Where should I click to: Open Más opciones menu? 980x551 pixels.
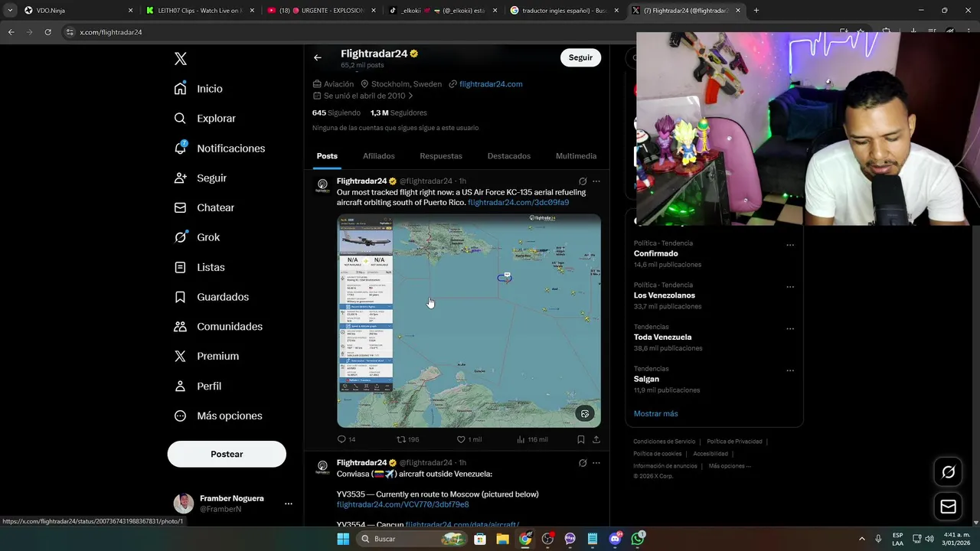tap(218, 416)
